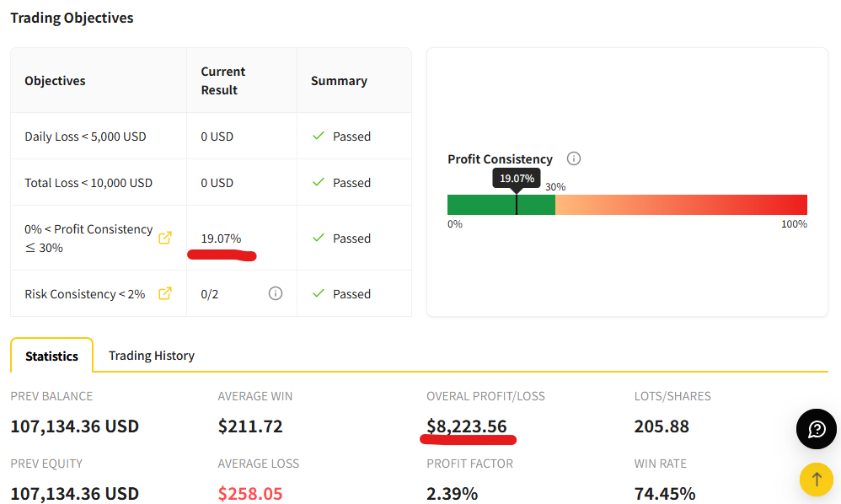Image resolution: width=841 pixels, height=504 pixels.
Task: Click the Average Loss value $258.05
Action: tap(250, 493)
